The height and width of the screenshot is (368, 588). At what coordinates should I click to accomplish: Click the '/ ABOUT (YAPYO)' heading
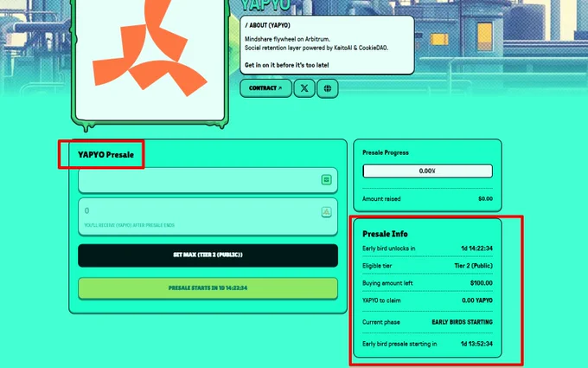[267, 25]
